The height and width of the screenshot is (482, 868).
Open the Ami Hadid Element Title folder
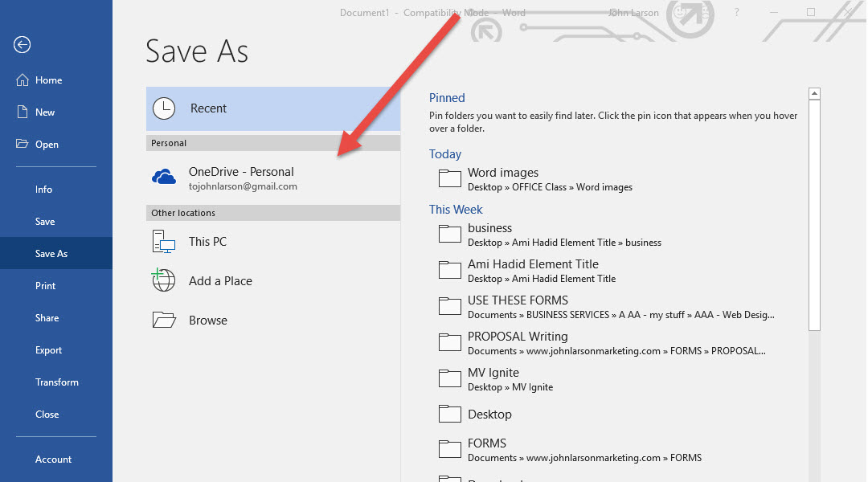(x=533, y=264)
